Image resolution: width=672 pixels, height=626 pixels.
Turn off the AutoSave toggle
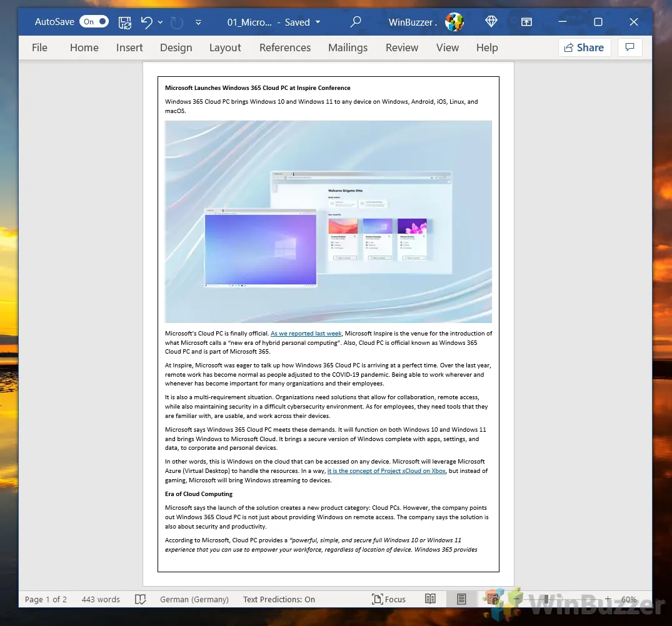click(x=94, y=21)
